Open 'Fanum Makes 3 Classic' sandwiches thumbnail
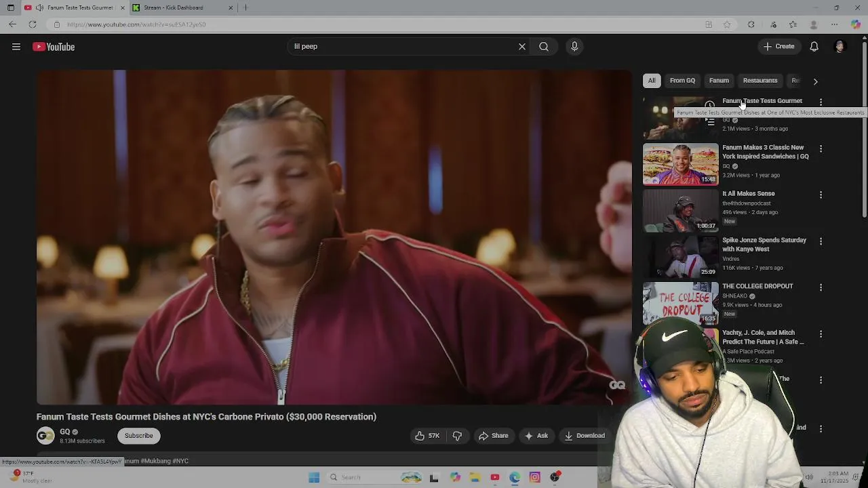This screenshot has height=488, width=868. click(x=680, y=164)
